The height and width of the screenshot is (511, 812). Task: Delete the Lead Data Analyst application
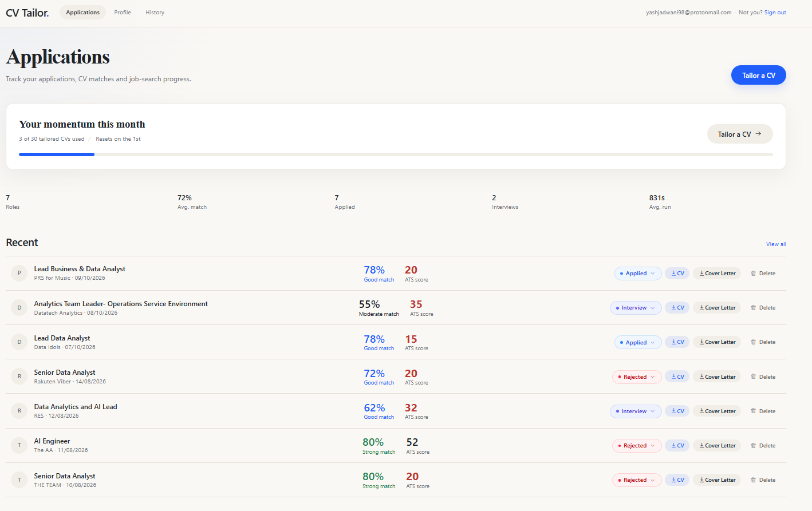(763, 342)
